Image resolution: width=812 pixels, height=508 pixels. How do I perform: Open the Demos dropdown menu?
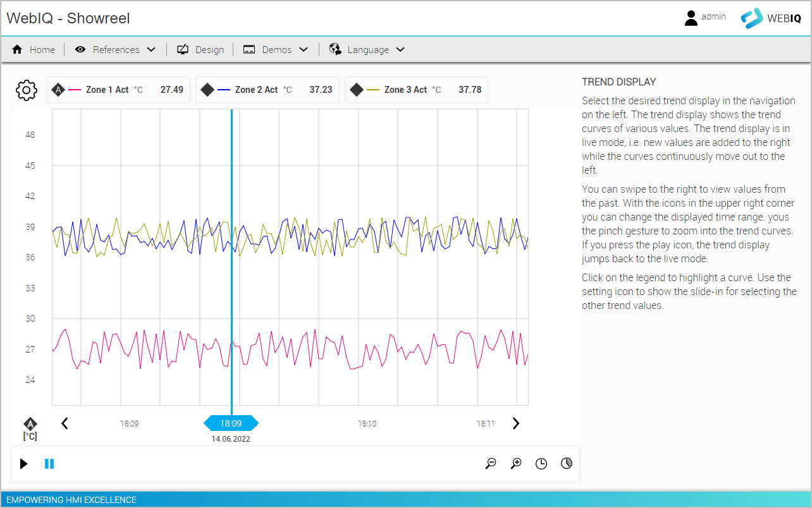click(x=276, y=49)
